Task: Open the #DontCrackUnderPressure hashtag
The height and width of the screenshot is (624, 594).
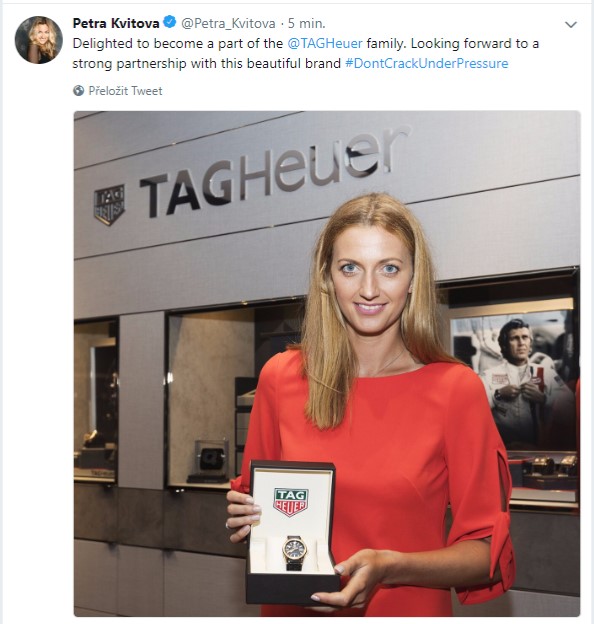Action: click(x=427, y=63)
